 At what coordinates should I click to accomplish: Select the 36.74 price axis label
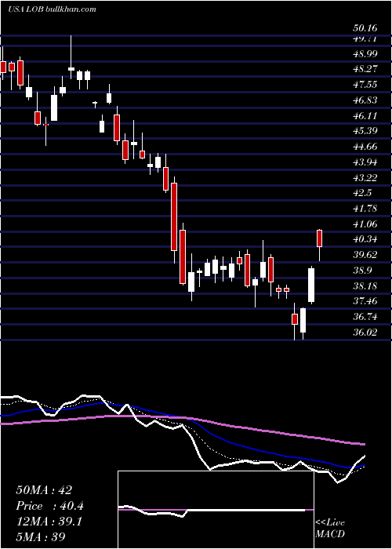click(x=365, y=317)
